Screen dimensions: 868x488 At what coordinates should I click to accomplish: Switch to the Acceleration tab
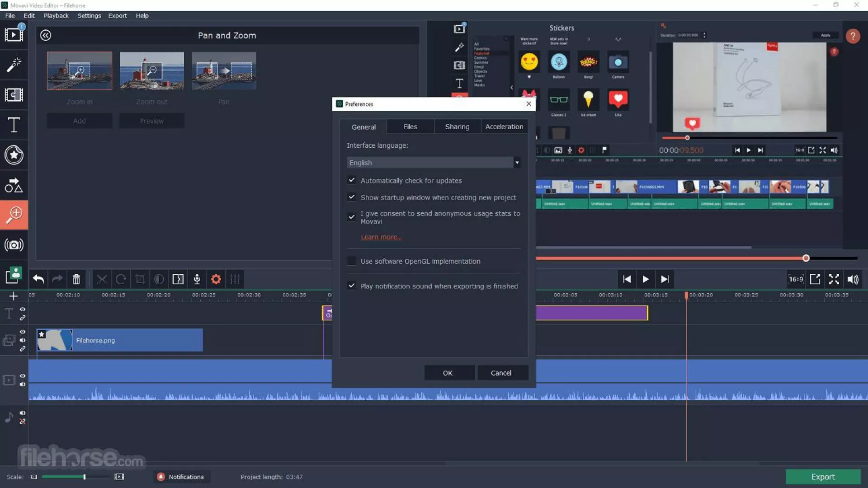click(x=504, y=127)
